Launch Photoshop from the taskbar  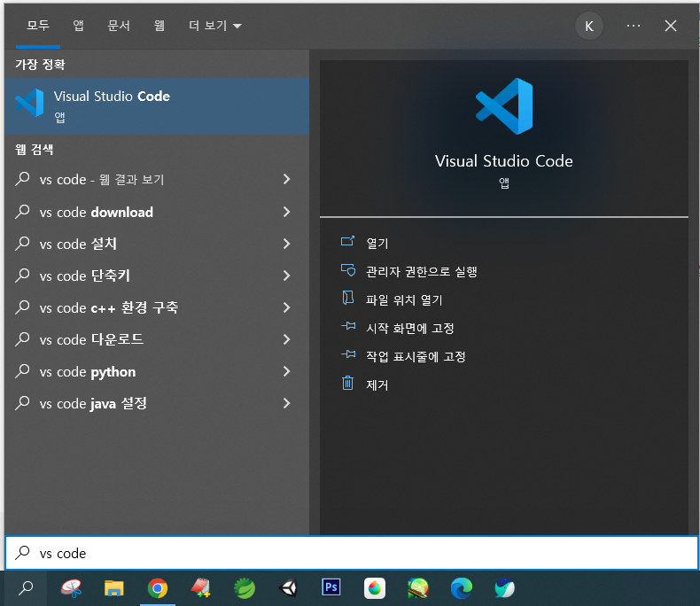(x=331, y=587)
